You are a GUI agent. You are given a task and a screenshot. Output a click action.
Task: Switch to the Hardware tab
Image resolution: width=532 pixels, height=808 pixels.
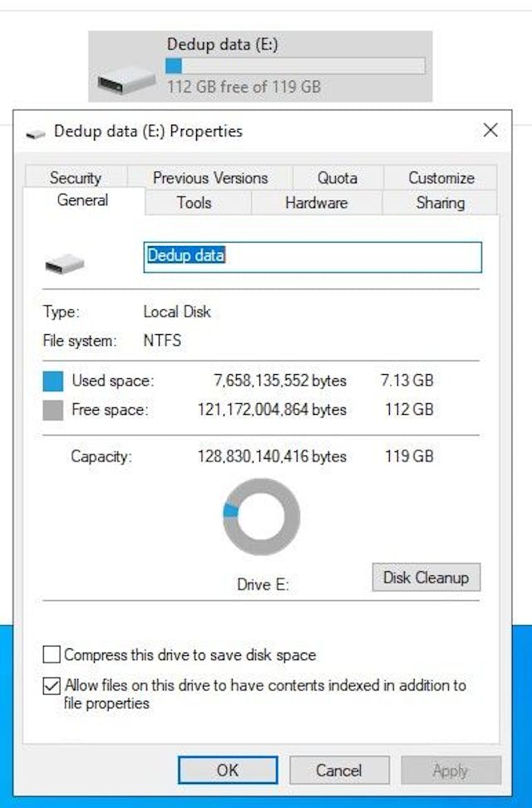click(316, 203)
